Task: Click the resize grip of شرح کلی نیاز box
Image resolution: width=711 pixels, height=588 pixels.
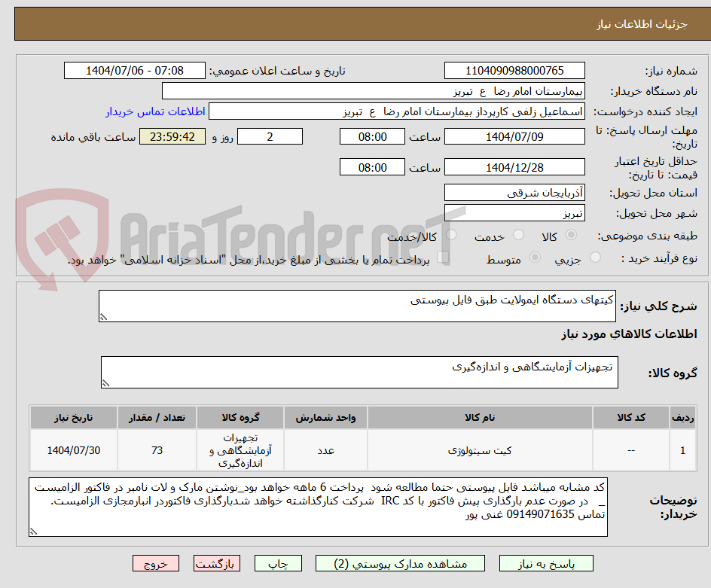Action: [x=106, y=315]
